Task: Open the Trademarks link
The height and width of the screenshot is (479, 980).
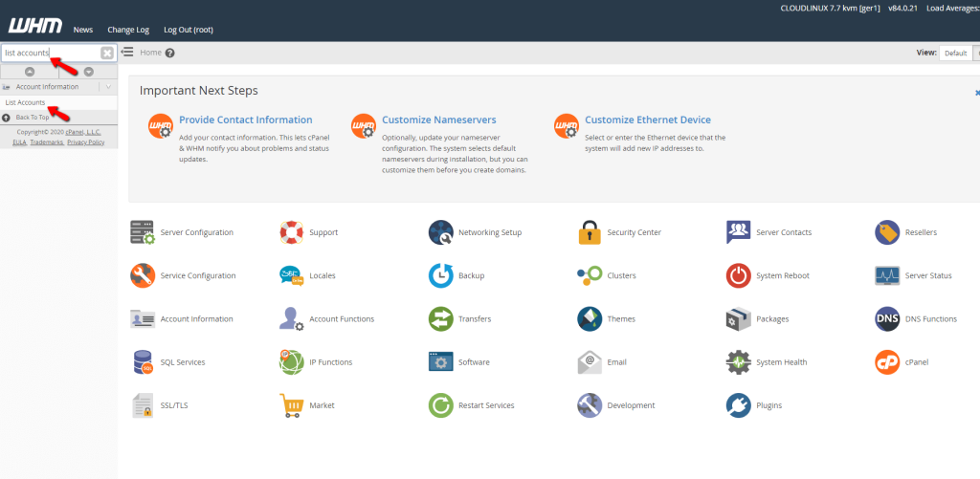Action: 47,142
